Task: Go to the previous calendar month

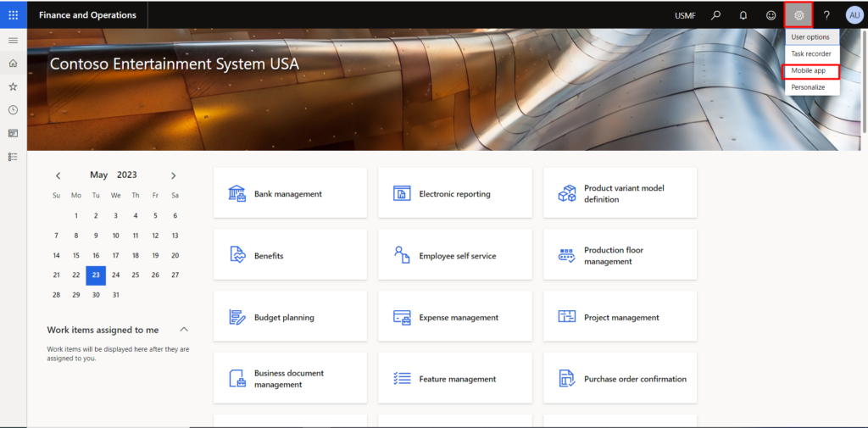Action: pos(58,175)
